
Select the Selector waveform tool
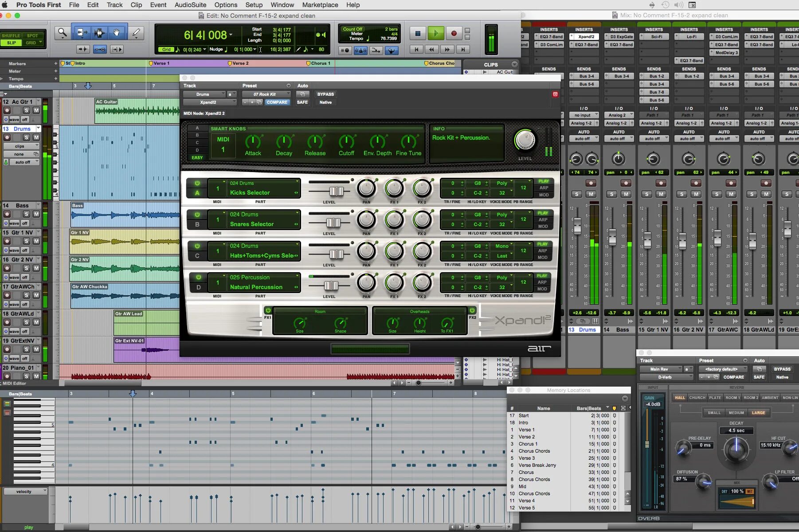tap(99, 32)
